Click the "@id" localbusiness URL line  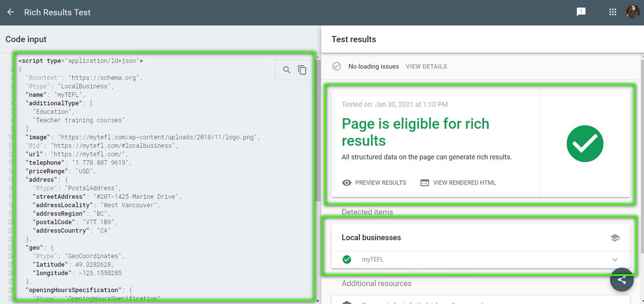[101, 146]
